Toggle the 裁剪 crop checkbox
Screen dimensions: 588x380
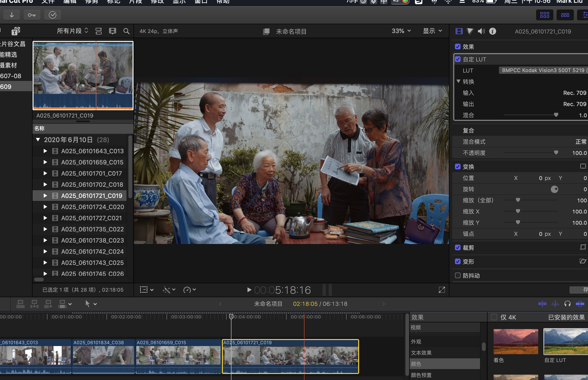coord(458,247)
